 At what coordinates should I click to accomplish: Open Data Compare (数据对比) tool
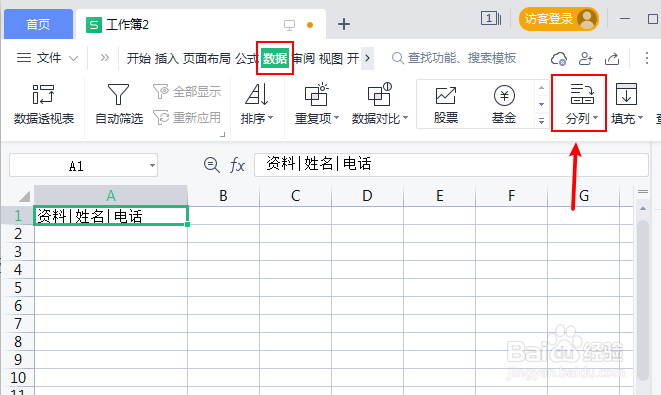pos(379,105)
